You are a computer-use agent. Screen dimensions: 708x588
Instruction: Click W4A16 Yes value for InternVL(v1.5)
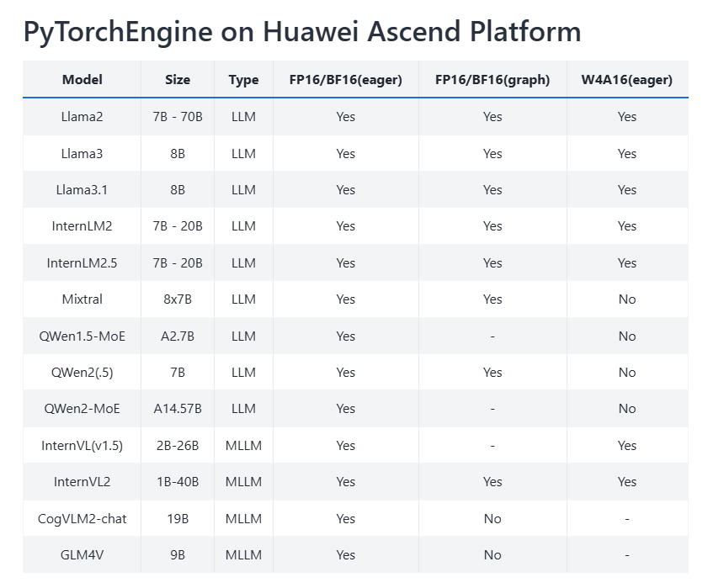click(626, 445)
